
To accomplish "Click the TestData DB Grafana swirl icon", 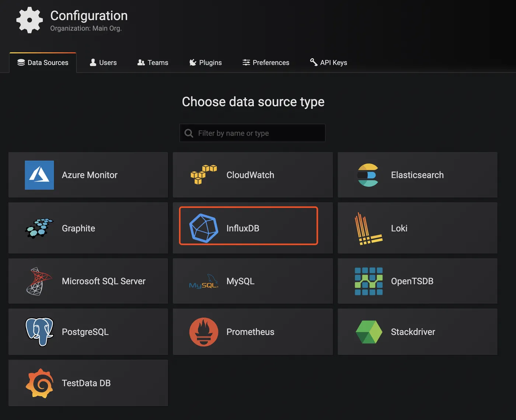I will click(39, 383).
